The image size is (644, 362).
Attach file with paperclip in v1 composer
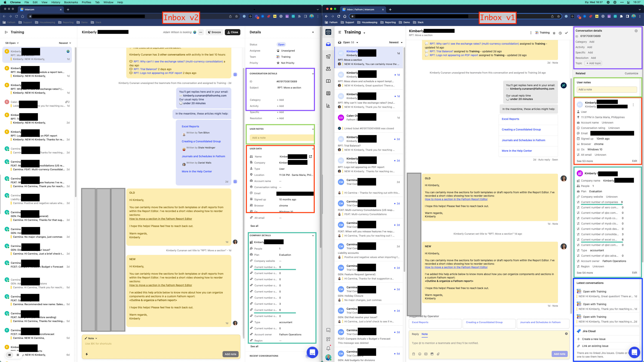point(438,354)
